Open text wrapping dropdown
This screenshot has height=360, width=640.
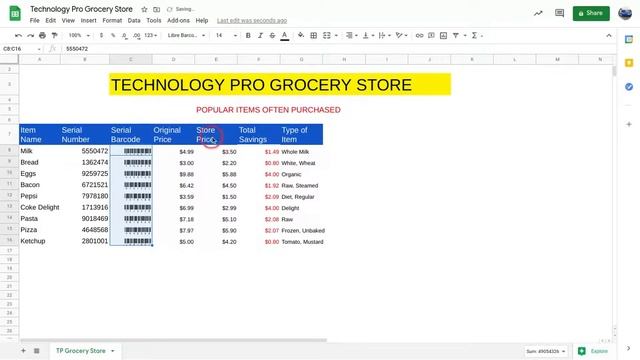pos(384,36)
